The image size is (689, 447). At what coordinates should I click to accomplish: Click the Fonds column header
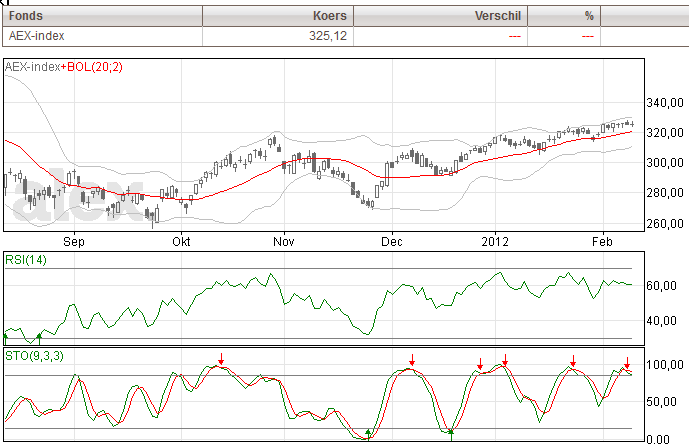[102, 16]
